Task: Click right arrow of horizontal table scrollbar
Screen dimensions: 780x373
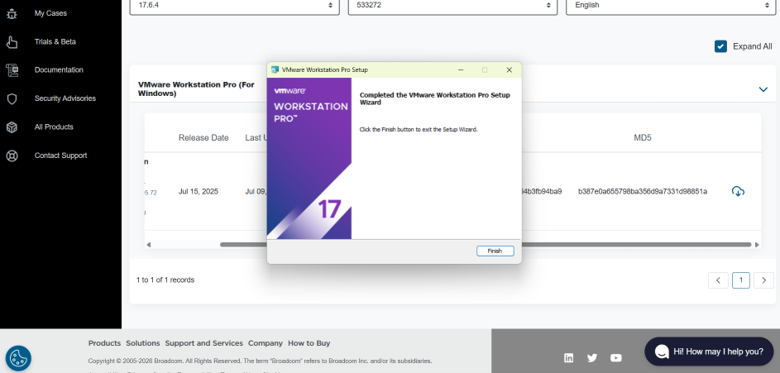Action: pos(757,245)
